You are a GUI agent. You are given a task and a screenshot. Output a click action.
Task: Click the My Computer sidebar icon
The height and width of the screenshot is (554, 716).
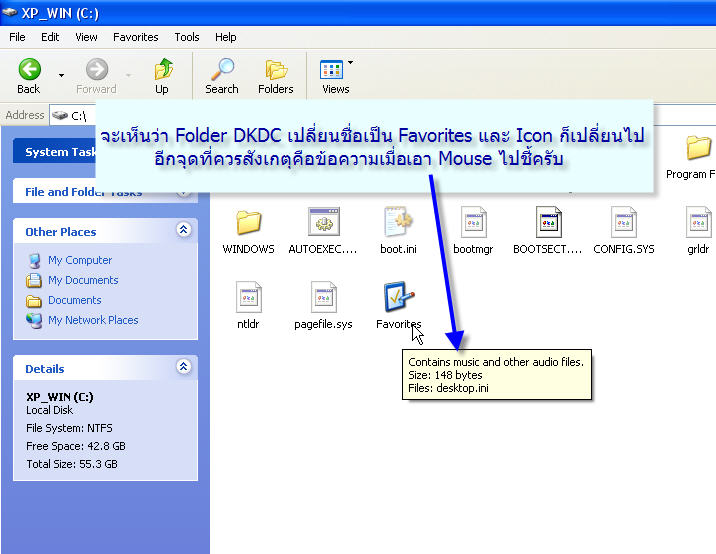pos(34,260)
